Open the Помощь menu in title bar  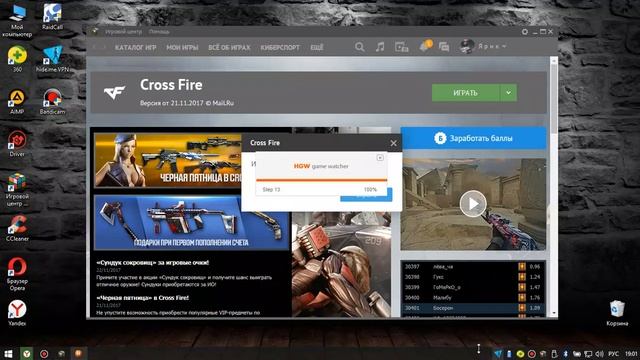(x=159, y=32)
